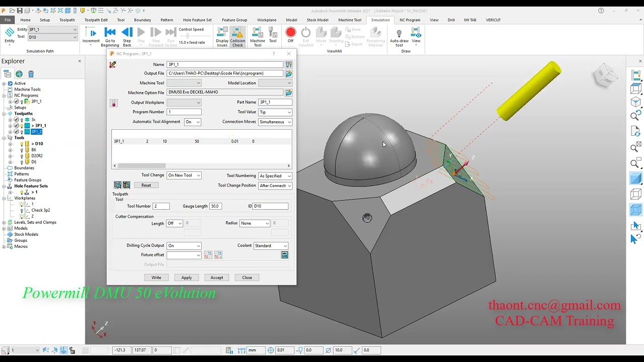
Task: Browse for the Output File folder
Action: [x=289, y=73]
